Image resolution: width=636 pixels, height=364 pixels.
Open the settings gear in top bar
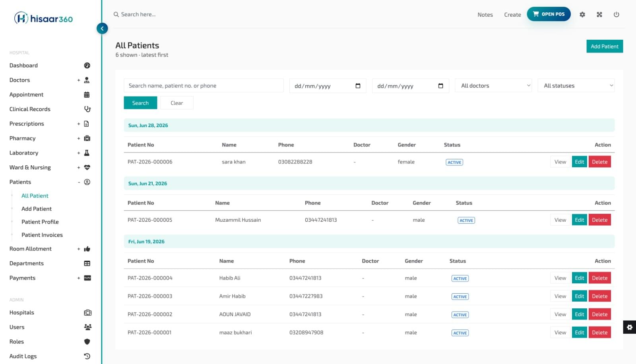[582, 15]
